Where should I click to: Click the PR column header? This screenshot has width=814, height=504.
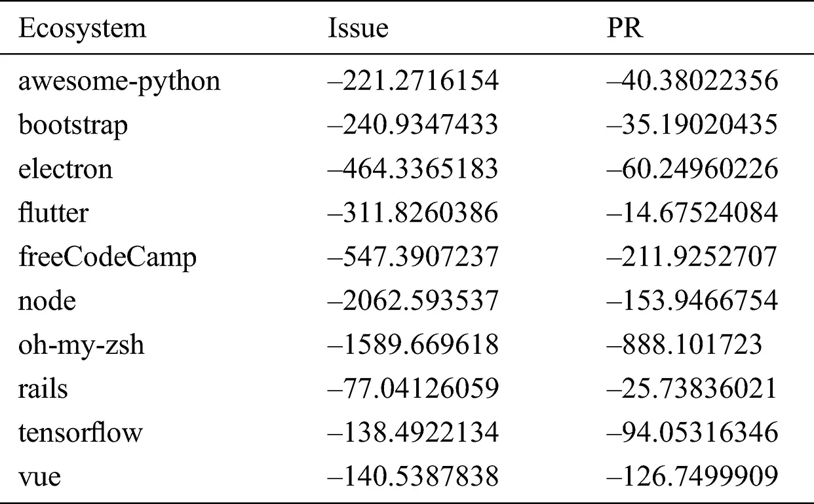[x=625, y=29]
